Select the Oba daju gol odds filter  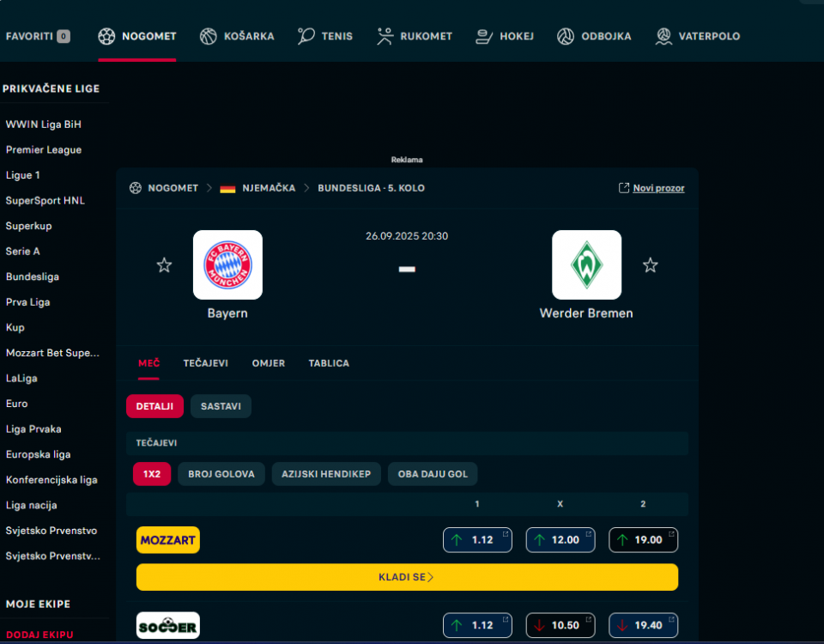click(433, 474)
